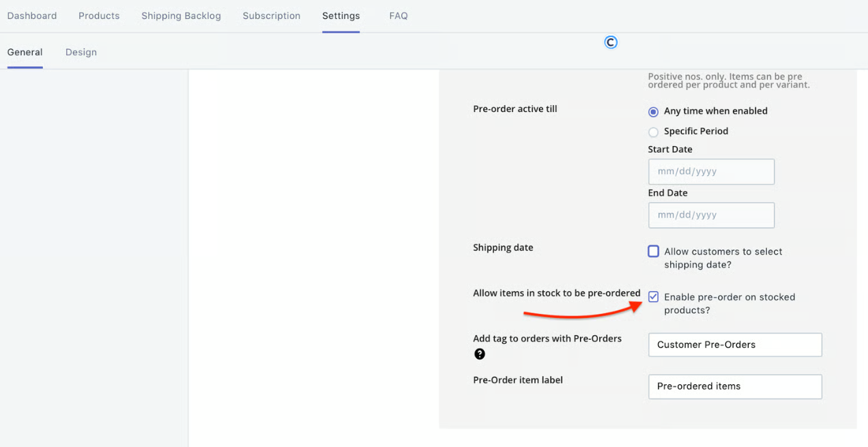This screenshot has height=447, width=868.
Task: Click the Pre-ordered items label field
Action: (x=735, y=386)
